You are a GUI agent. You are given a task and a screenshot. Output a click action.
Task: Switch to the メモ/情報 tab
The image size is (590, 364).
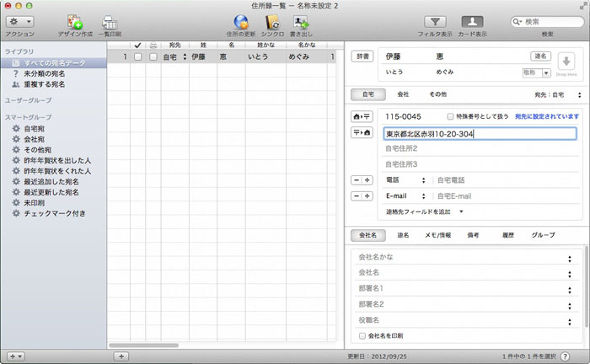click(437, 235)
